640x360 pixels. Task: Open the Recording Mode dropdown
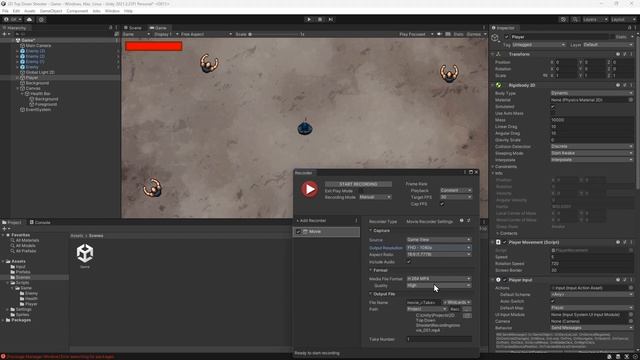(375, 197)
